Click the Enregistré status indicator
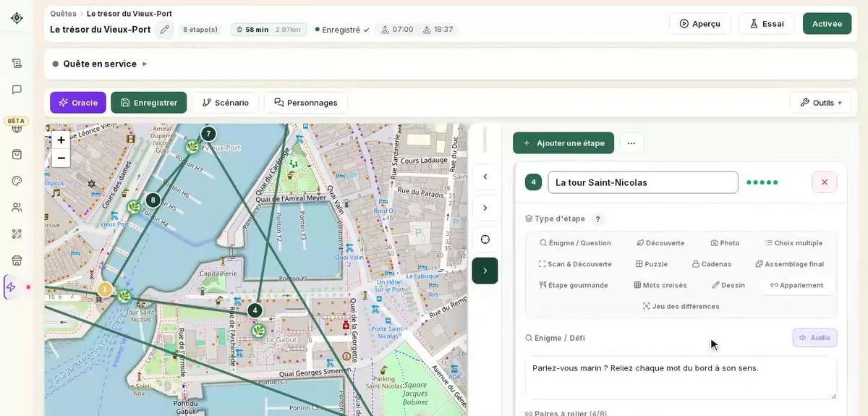This screenshot has height=416, width=868. [x=342, y=30]
